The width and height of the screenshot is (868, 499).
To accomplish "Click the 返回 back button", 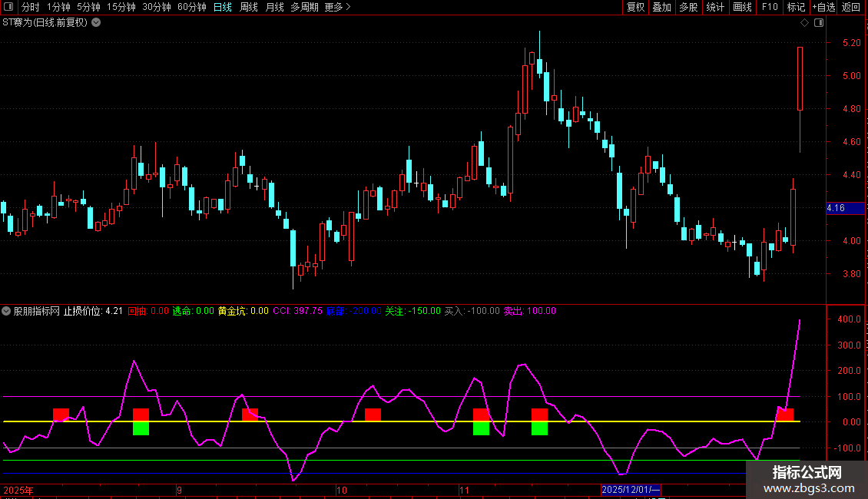I will [851, 8].
